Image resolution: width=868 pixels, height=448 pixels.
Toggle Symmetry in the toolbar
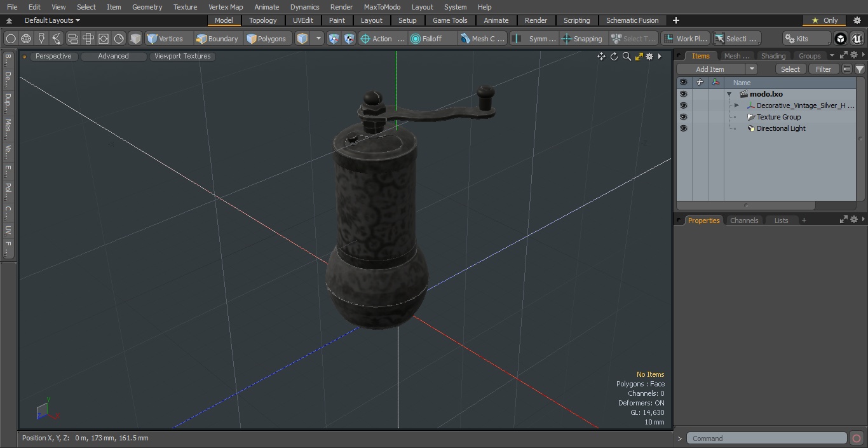[534, 39]
